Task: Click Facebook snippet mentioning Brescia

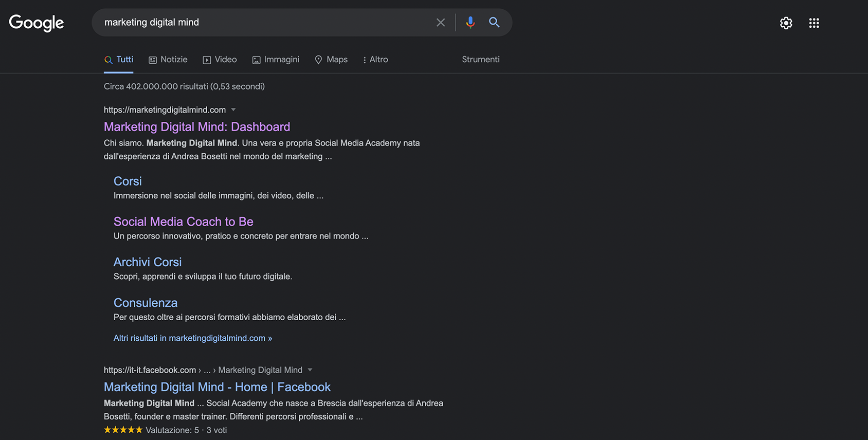Action: [x=274, y=410]
